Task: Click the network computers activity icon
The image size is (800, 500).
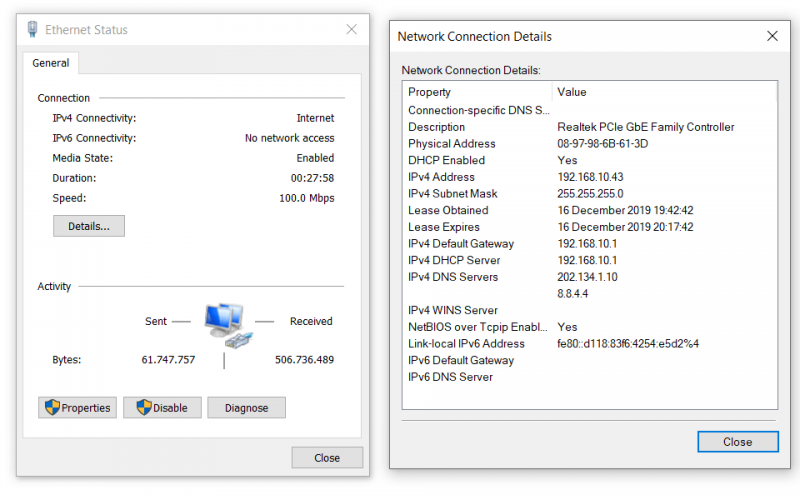Action: pos(229,326)
